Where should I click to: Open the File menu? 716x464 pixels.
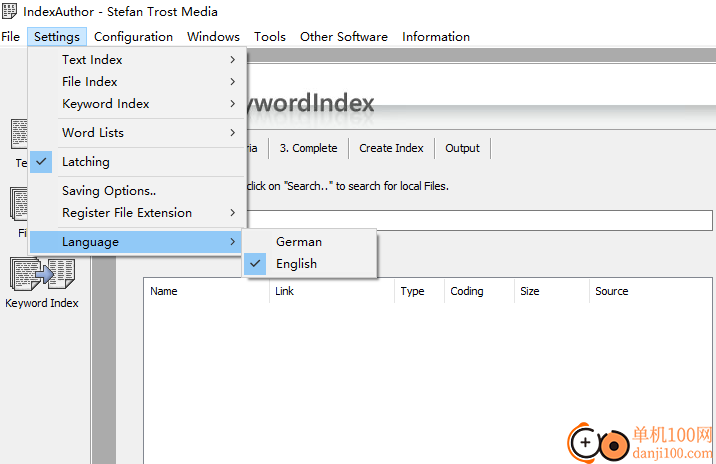point(11,37)
